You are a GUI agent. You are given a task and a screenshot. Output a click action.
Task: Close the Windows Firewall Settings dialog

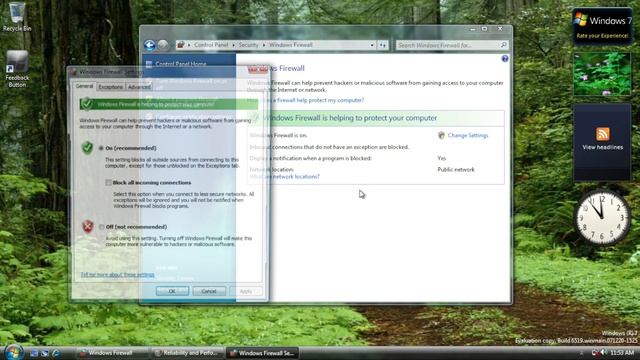(x=258, y=70)
